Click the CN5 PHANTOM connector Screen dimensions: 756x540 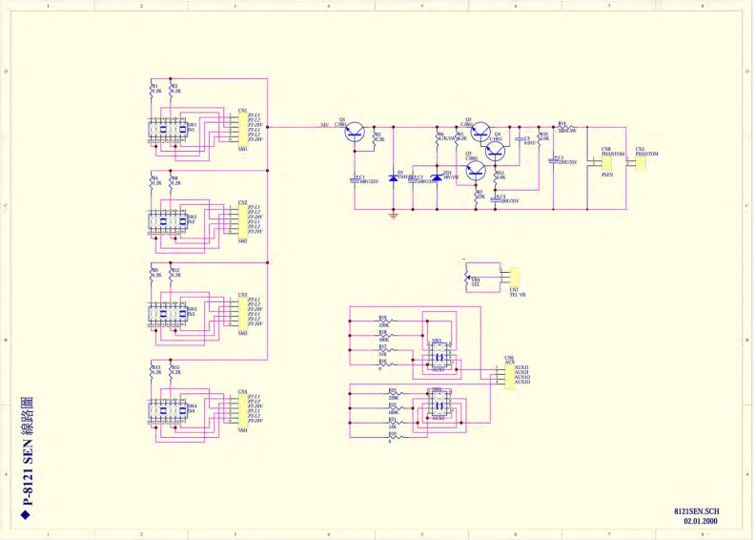point(641,164)
